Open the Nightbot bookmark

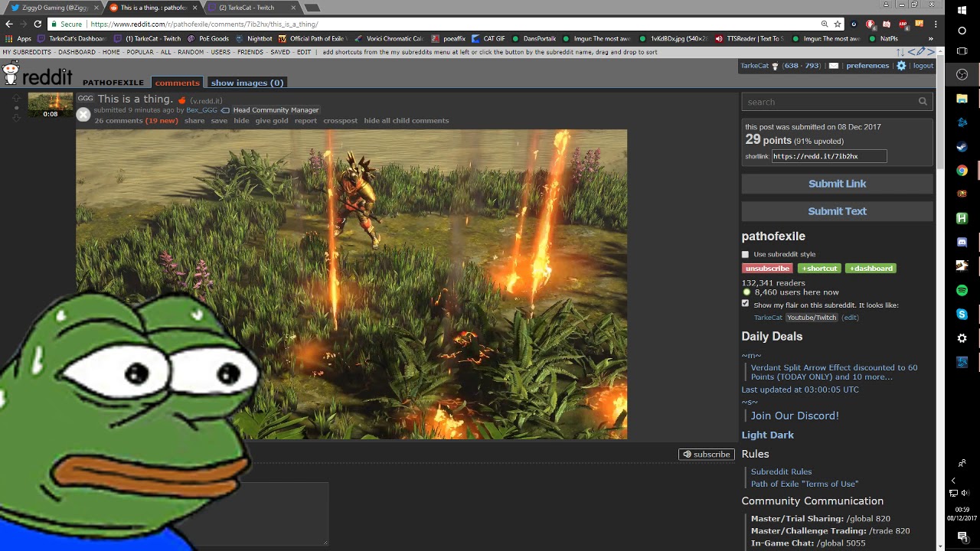[x=254, y=38]
